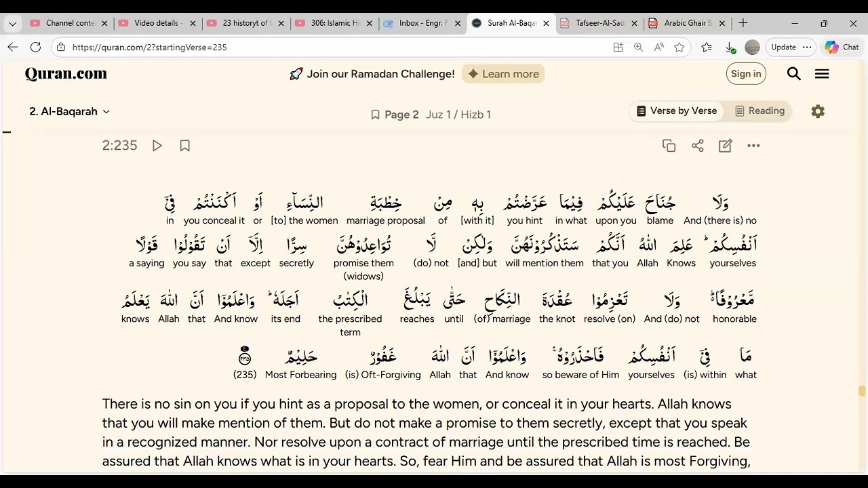Viewport: 868px width, 488px height.
Task: Go back with the browser back arrow
Action: [x=12, y=47]
